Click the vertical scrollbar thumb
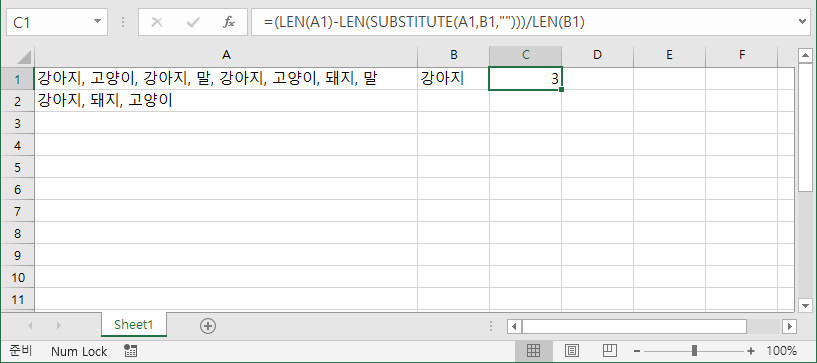This screenshot has width=817, height=363. tap(805, 127)
